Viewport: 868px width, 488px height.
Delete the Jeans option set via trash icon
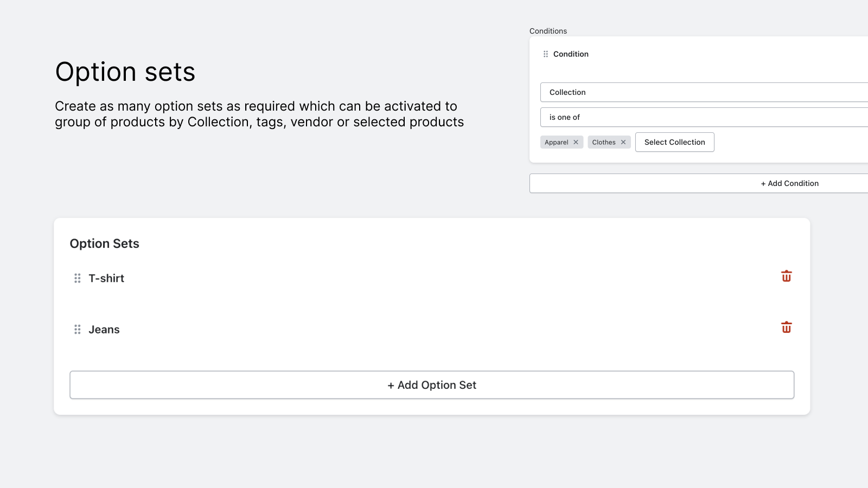pyautogui.click(x=786, y=327)
